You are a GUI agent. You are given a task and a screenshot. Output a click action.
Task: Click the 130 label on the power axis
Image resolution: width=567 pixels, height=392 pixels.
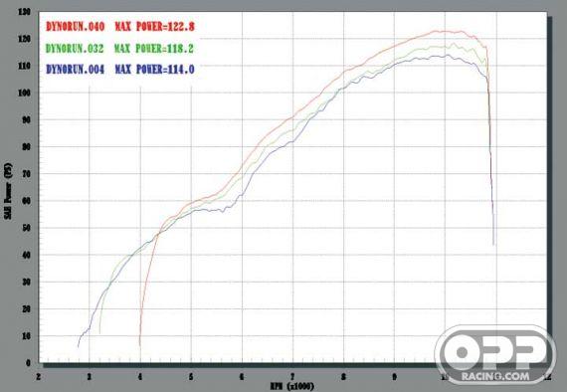(24, 12)
